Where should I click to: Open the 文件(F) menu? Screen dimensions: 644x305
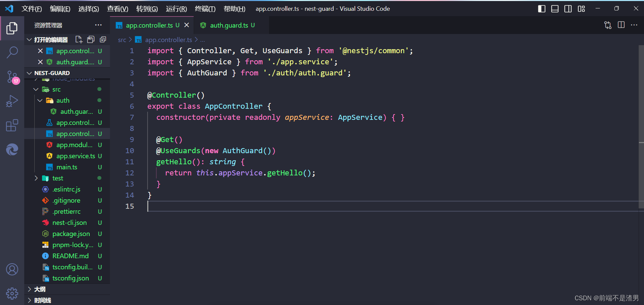[32, 9]
